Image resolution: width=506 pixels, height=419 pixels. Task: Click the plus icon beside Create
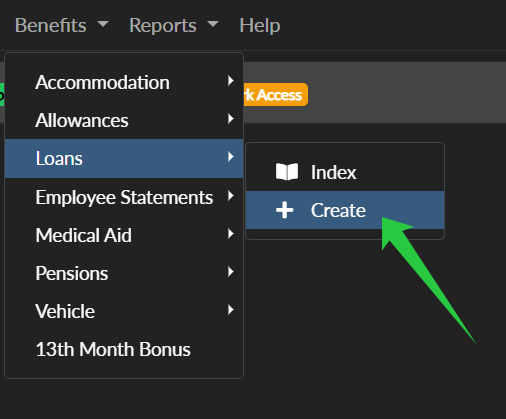tap(285, 210)
